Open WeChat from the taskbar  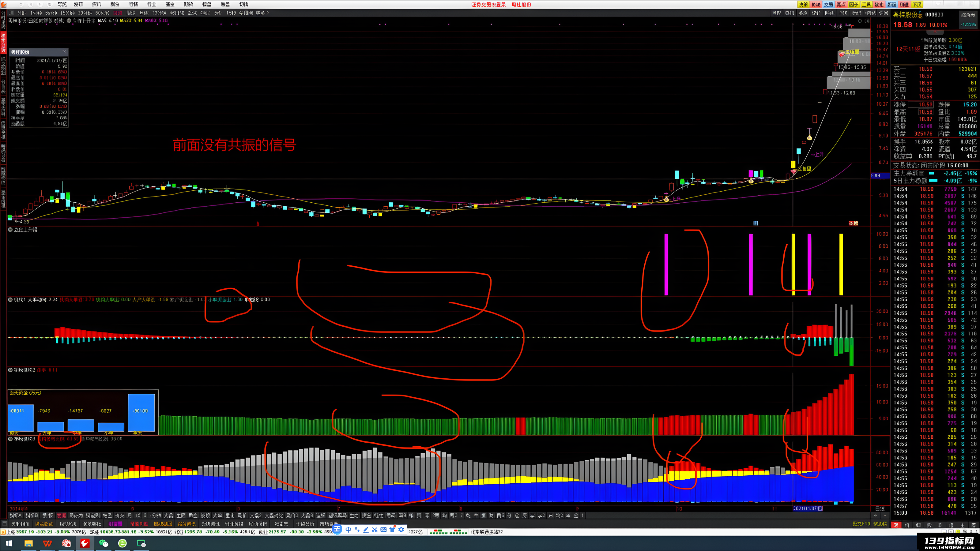coord(104,543)
